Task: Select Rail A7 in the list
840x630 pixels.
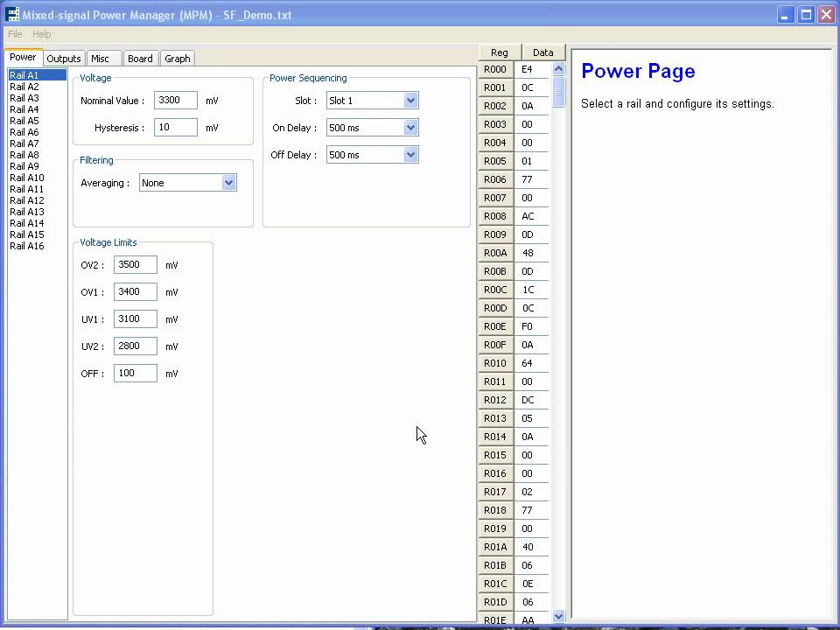Action: pyautogui.click(x=37, y=143)
